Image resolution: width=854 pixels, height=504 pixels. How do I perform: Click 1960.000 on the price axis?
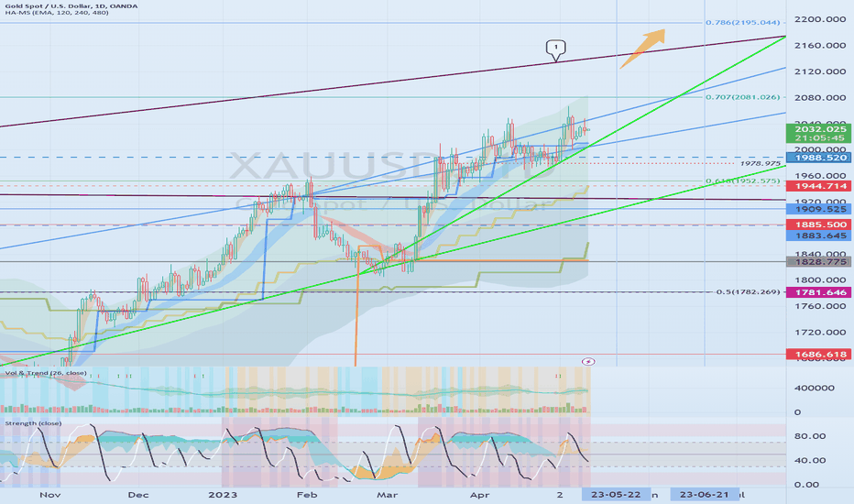tap(820, 176)
